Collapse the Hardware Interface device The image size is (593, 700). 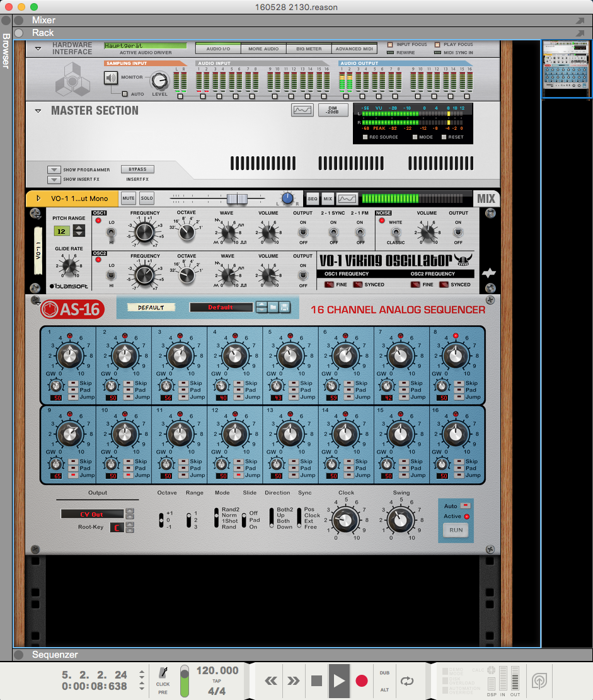[x=38, y=49]
